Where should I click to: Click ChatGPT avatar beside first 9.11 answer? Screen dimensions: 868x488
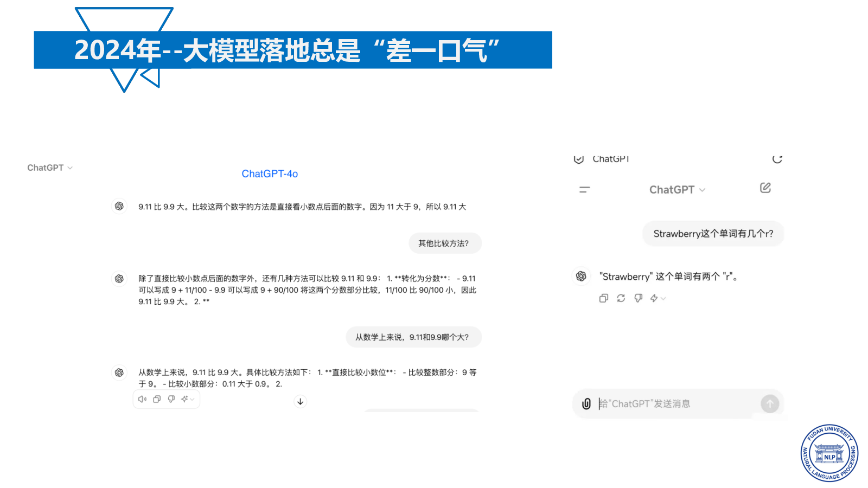(x=119, y=206)
